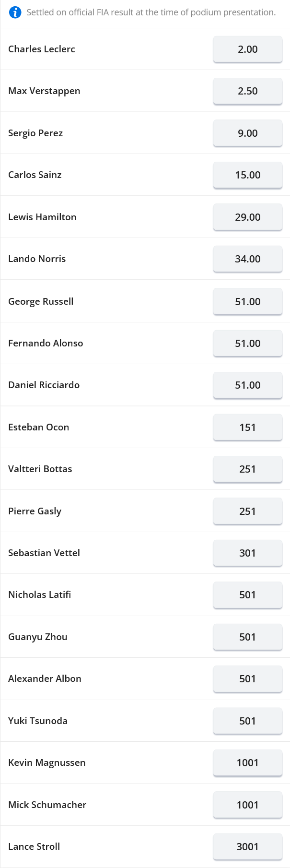
Task: Select Esteban Ocon odds 151
Action: tap(247, 428)
